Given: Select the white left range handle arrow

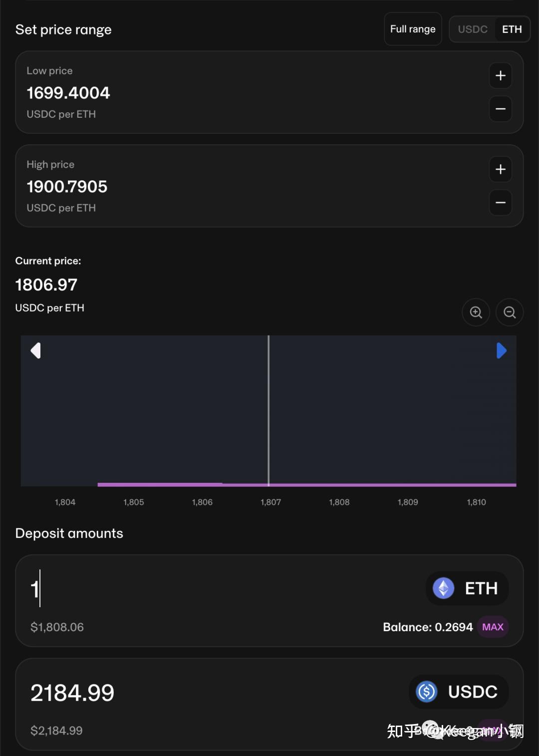Looking at the screenshot, I should coord(35,351).
